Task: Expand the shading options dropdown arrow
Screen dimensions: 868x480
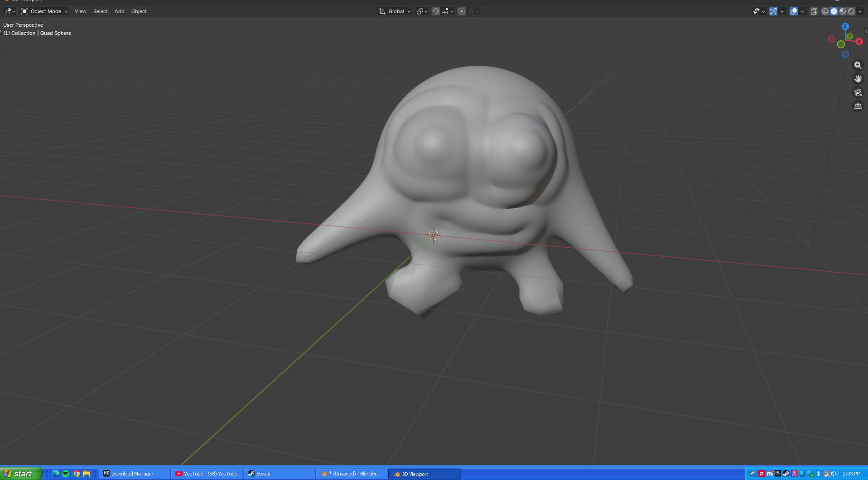Action: coord(860,11)
